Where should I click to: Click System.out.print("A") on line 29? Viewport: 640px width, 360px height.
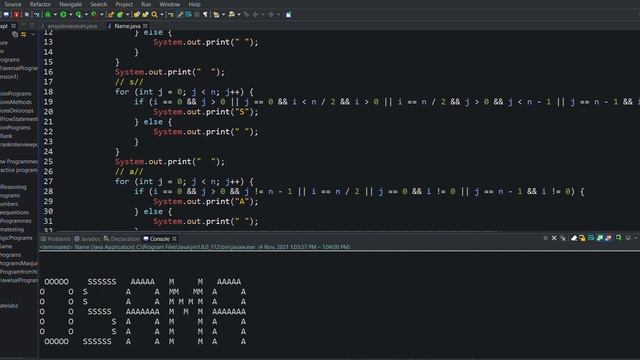pos(206,201)
